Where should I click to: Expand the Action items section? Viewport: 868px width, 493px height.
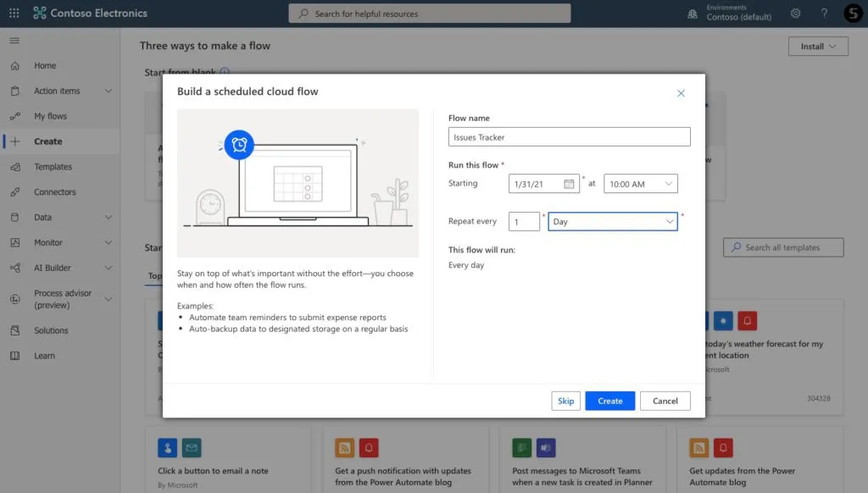(108, 91)
